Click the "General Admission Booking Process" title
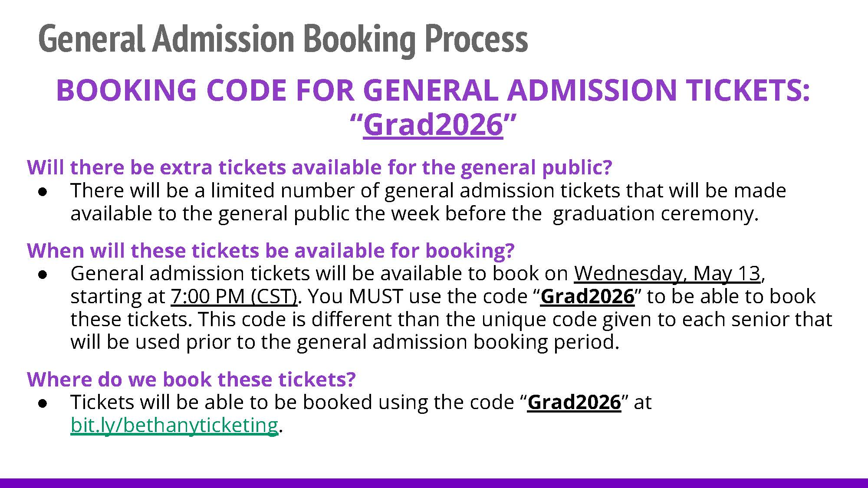Screen dimensions: 868x488 (283, 39)
